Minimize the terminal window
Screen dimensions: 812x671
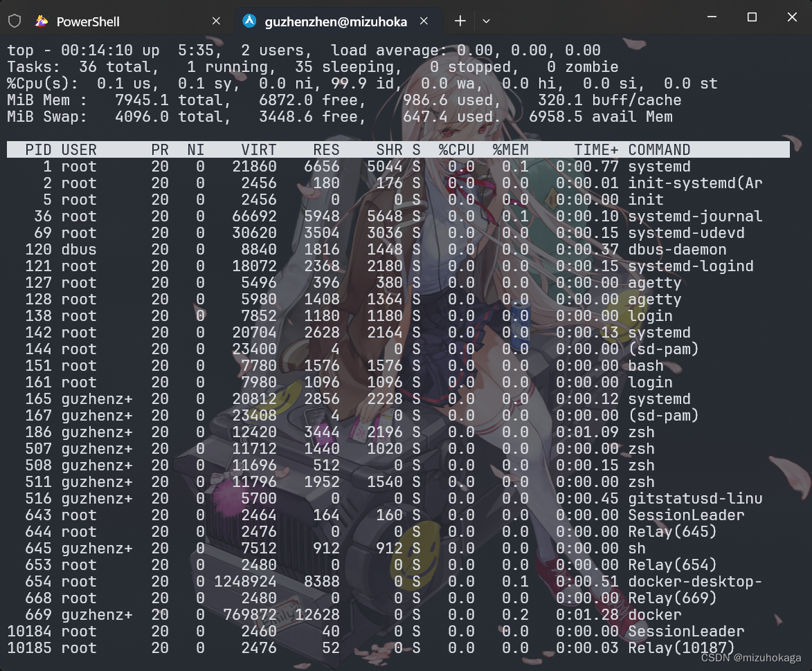(712, 17)
